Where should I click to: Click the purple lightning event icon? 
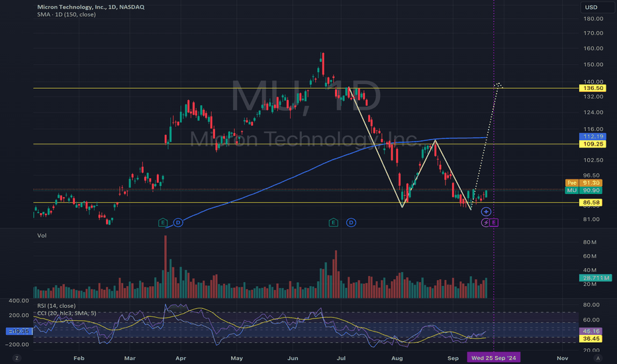[486, 223]
